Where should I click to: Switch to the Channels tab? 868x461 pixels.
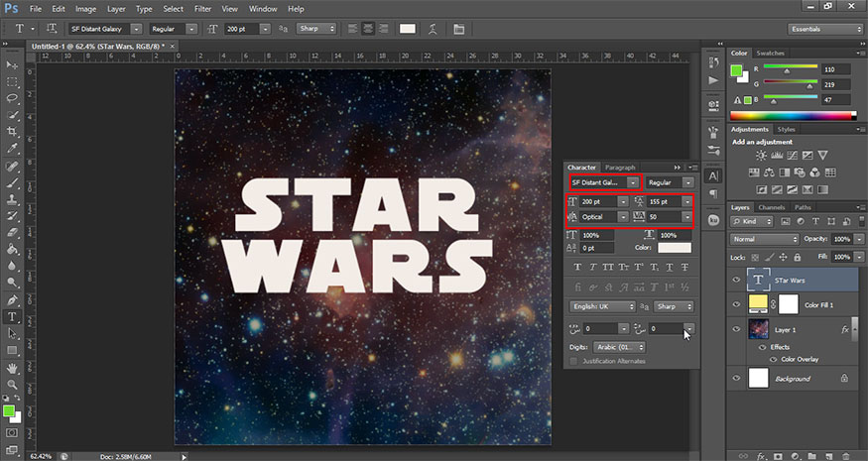coord(772,207)
